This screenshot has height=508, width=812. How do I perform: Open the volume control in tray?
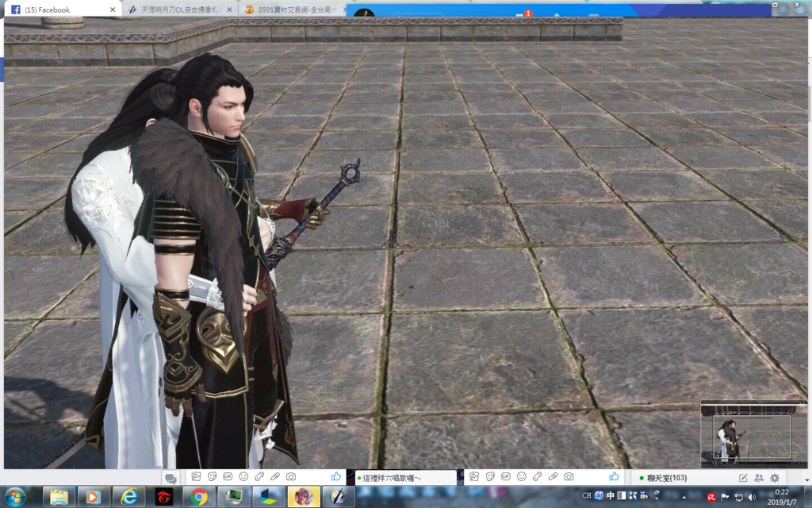click(752, 497)
